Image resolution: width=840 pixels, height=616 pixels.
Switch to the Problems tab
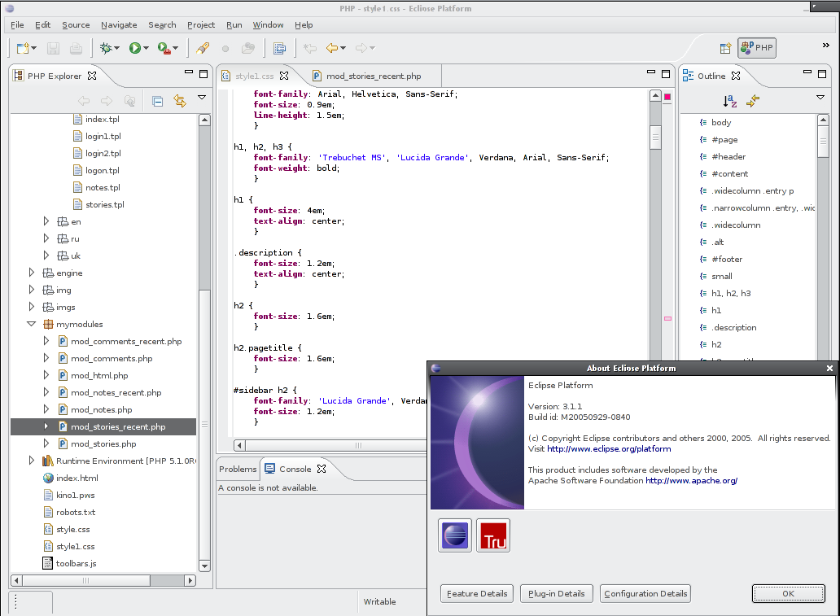(238, 470)
